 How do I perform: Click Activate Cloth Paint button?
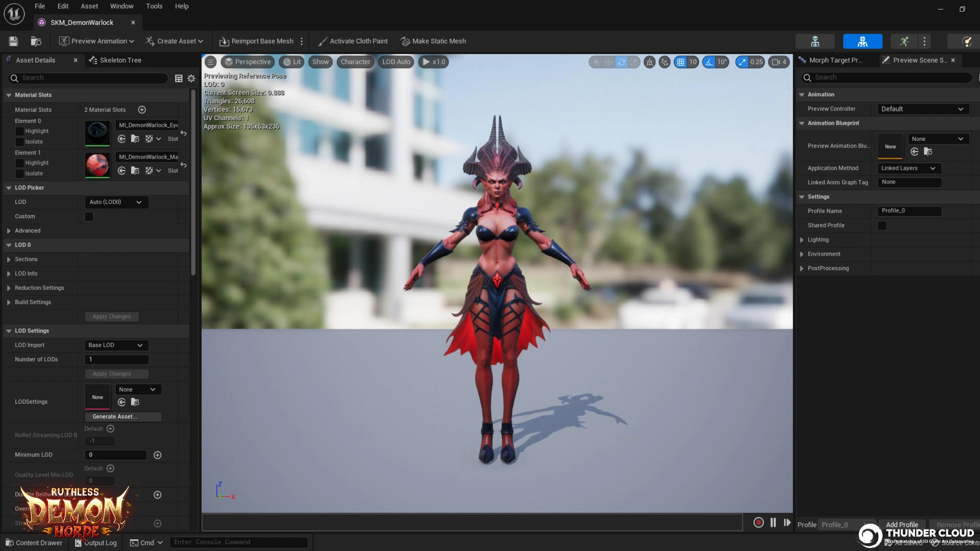tap(353, 41)
